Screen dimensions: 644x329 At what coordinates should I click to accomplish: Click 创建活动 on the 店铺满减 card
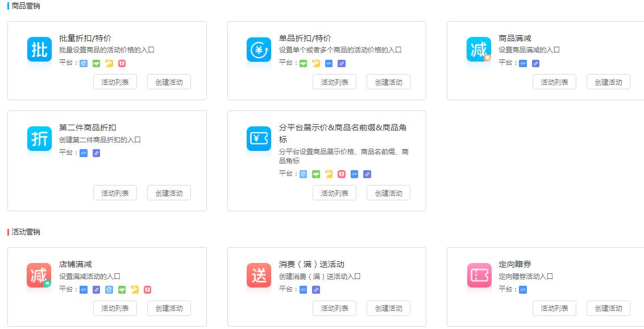[169, 308]
